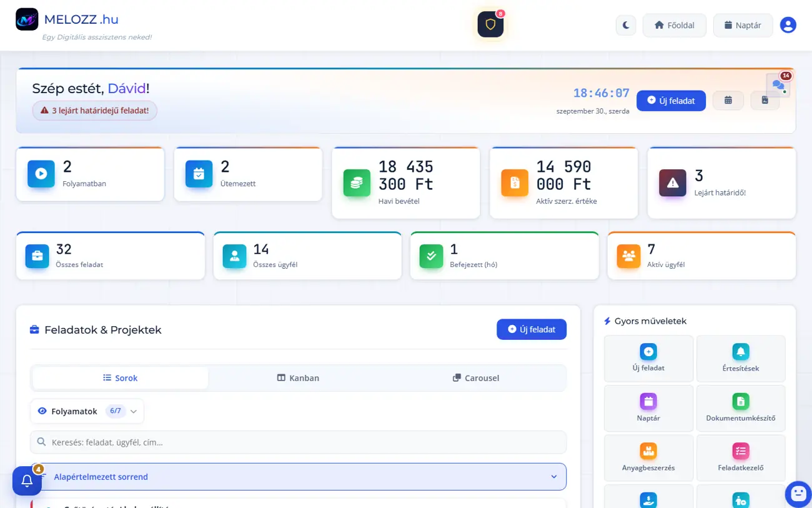Switch to the Sorok view tab
Viewport: 812px width, 508px height.
tap(121, 378)
